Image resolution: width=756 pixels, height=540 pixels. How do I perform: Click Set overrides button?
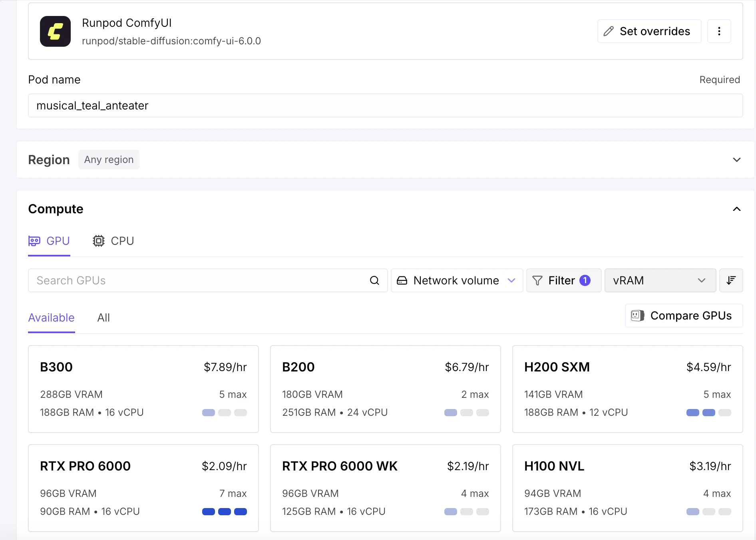(649, 31)
